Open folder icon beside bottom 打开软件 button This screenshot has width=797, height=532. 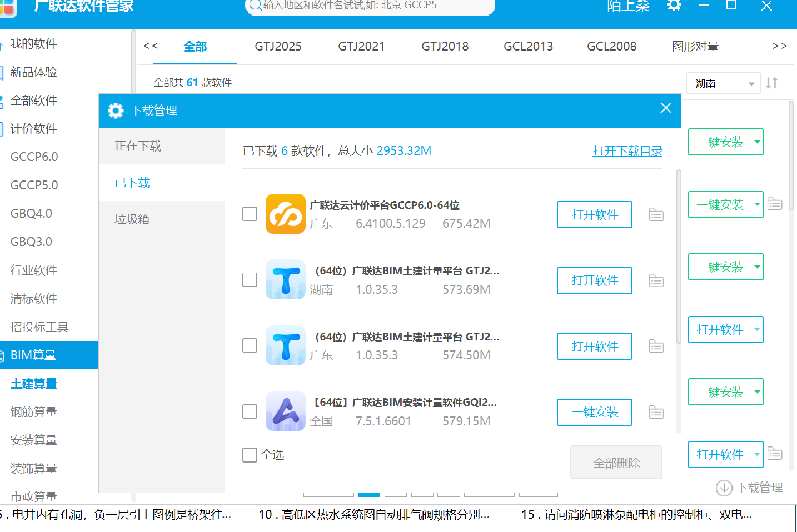pos(775,453)
